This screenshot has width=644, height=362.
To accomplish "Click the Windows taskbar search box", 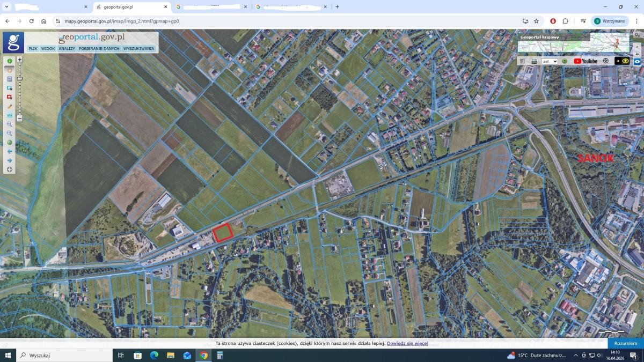I will (x=64, y=355).
